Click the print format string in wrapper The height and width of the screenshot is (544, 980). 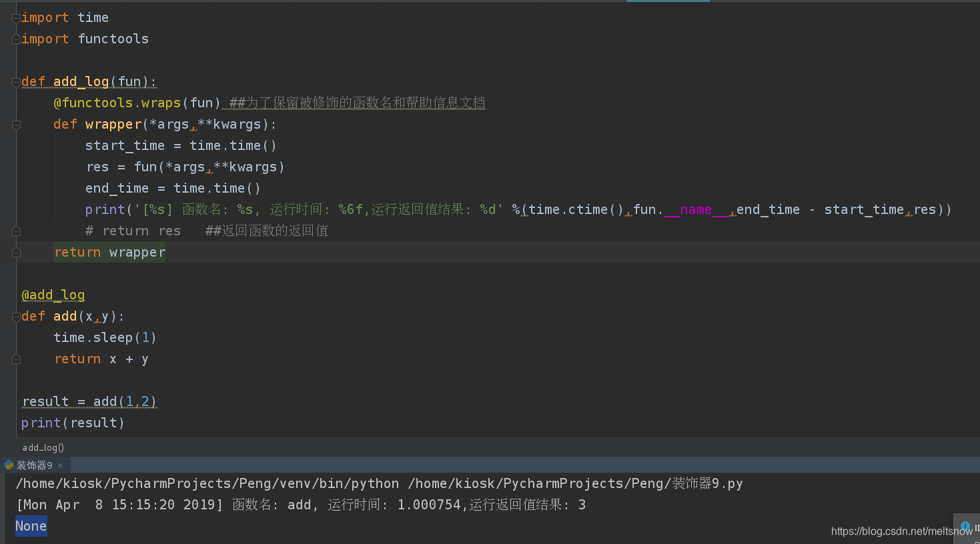click(x=319, y=209)
